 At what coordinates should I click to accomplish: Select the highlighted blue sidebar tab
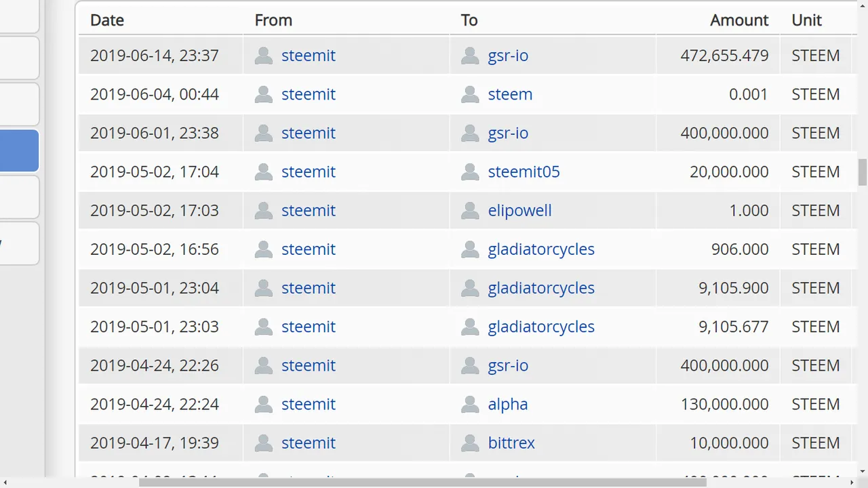coord(19,150)
